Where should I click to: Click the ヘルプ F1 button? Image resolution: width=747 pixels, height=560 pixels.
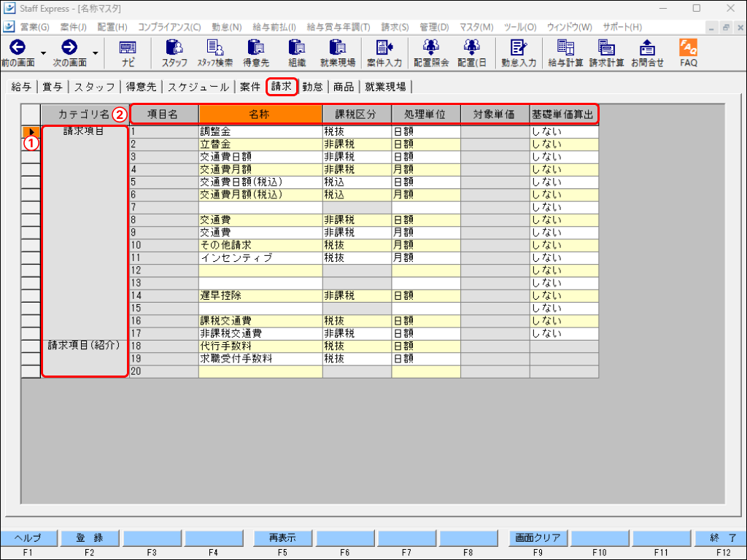[x=28, y=538]
